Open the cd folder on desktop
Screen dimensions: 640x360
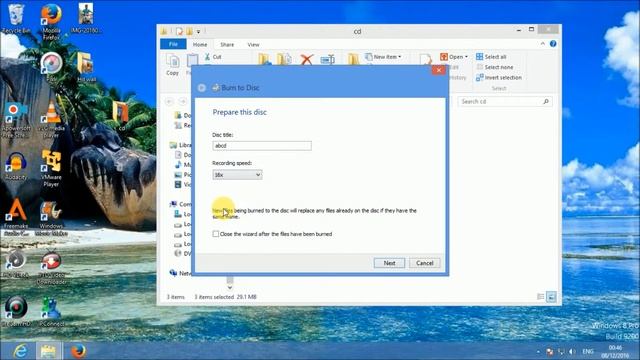121,116
